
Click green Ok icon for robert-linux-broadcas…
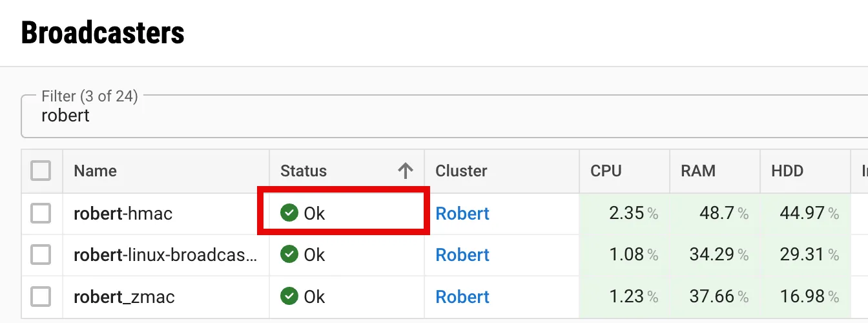(289, 255)
